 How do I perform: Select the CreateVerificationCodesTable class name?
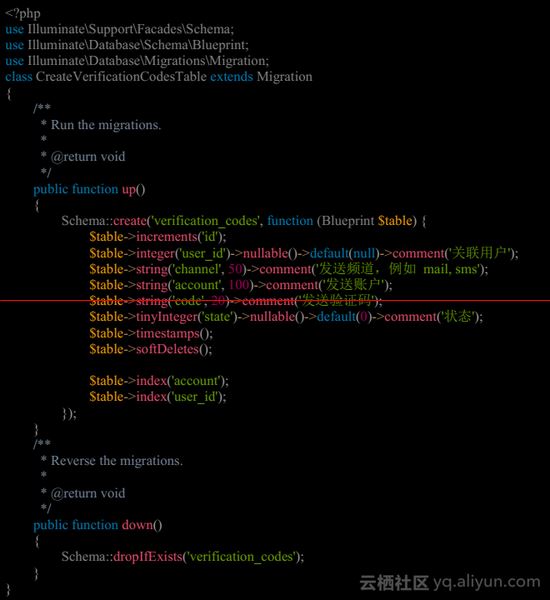pyautogui.click(x=121, y=77)
